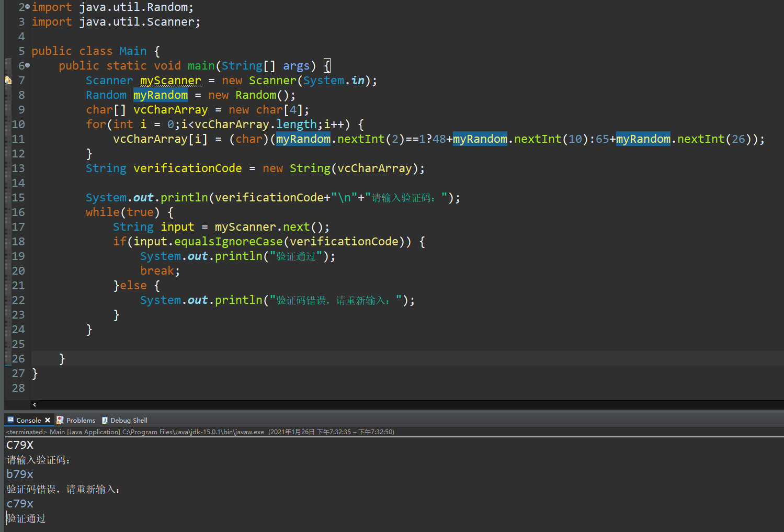Click line number 15 in gutter
Image resolution: width=784 pixels, height=532 pixels.
18,198
